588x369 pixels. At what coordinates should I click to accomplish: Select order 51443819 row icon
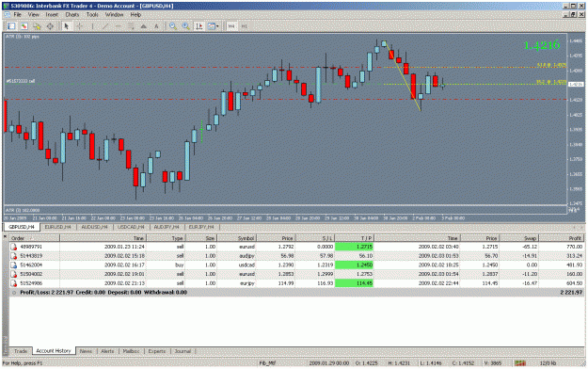[x=14, y=256]
